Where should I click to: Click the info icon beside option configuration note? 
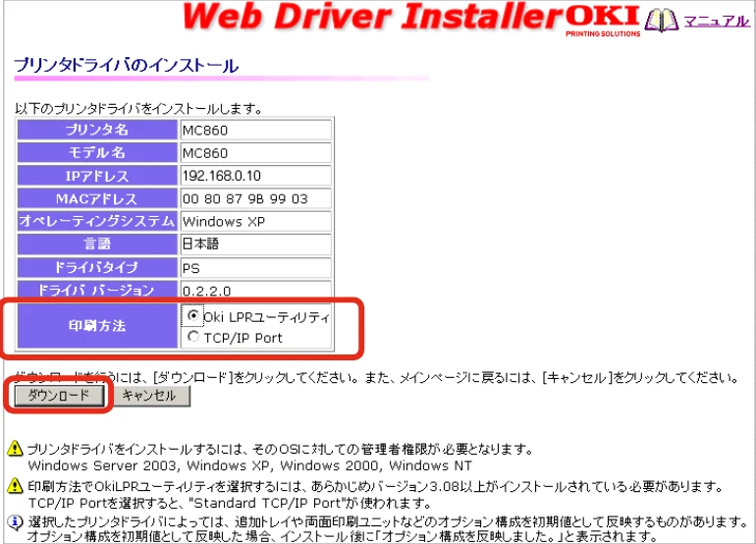15,521
